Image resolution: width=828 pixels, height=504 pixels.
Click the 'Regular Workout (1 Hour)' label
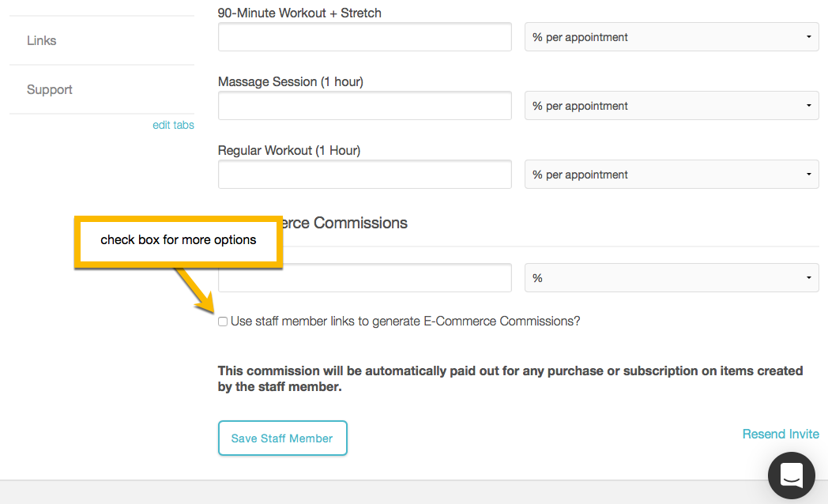pos(288,150)
